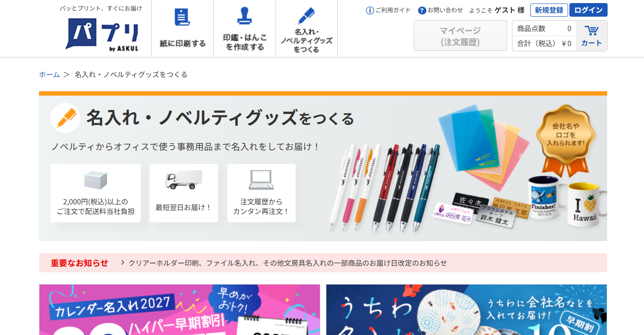Open the ご利用ガイド link
This screenshot has height=335, width=644.
[x=393, y=10]
